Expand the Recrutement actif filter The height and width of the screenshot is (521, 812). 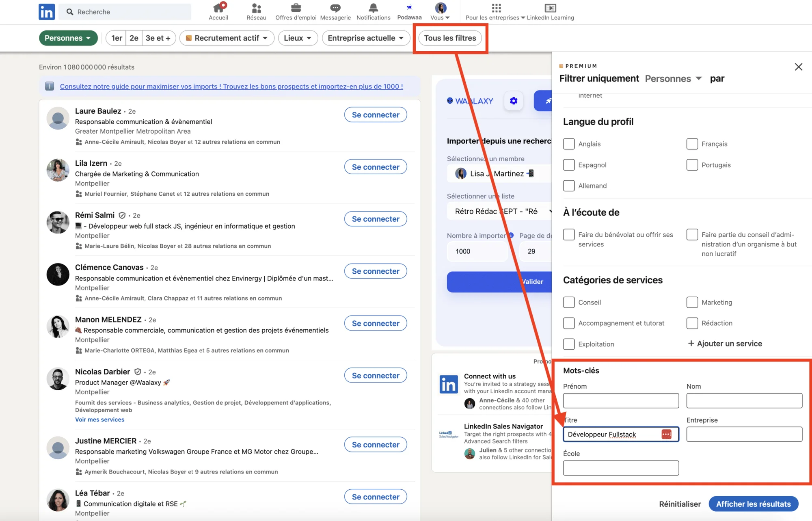tap(227, 38)
